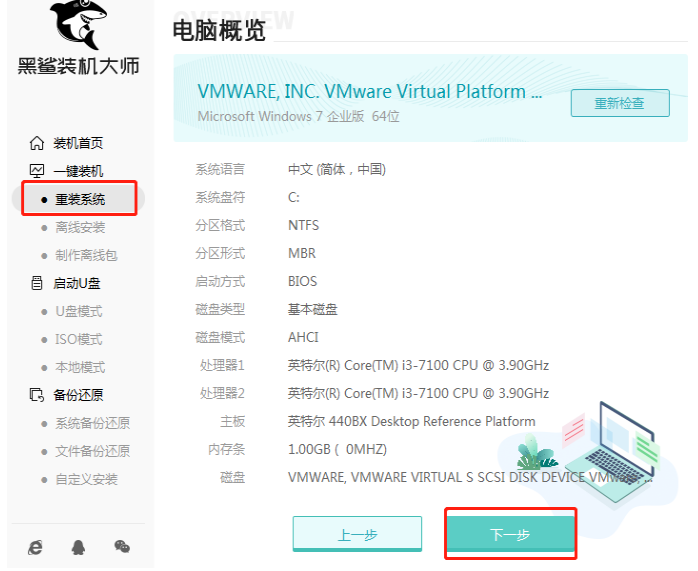Choose 本地模式 in the sidebar
The height and width of the screenshot is (571, 698).
point(80,367)
